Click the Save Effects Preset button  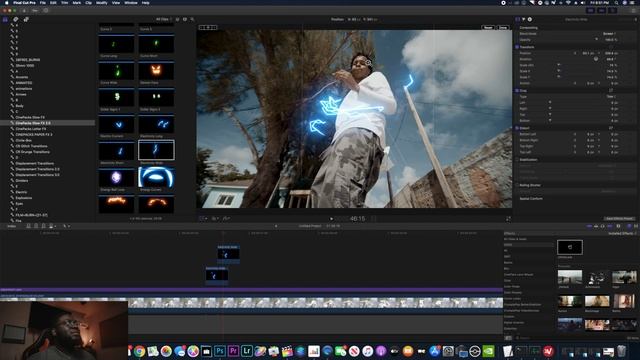(x=620, y=219)
